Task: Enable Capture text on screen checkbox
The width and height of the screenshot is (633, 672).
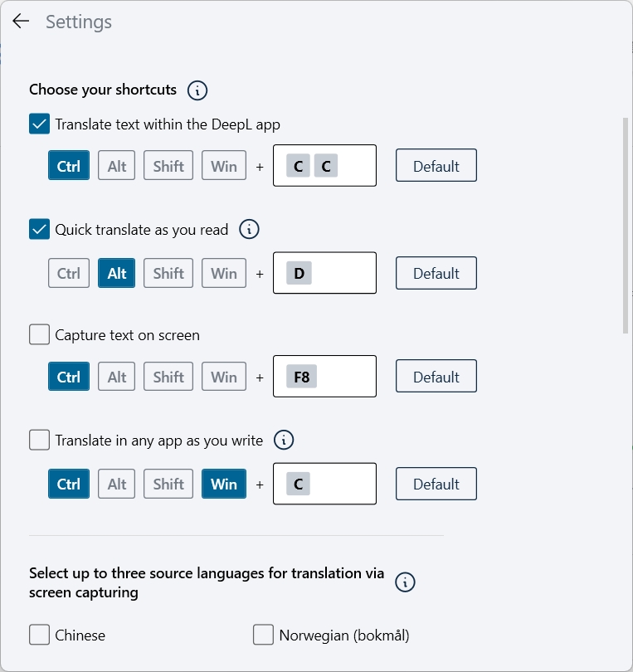Action: click(x=40, y=334)
